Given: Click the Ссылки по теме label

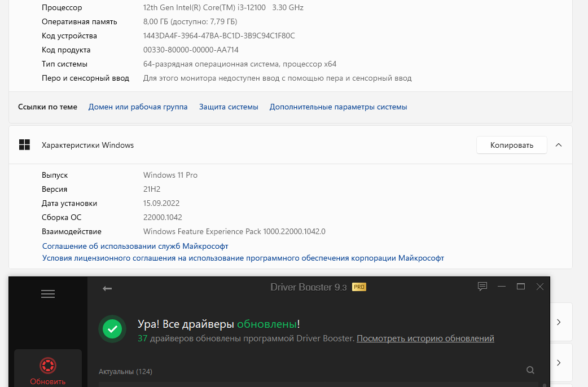Looking at the screenshot, I should [47, 107].
